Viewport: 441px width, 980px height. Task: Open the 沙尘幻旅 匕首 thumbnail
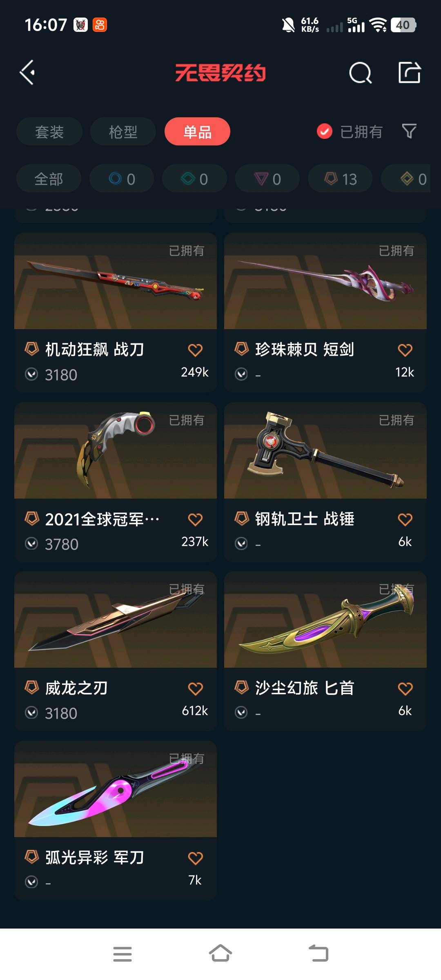pyautogui.click(x=325, y=620)
